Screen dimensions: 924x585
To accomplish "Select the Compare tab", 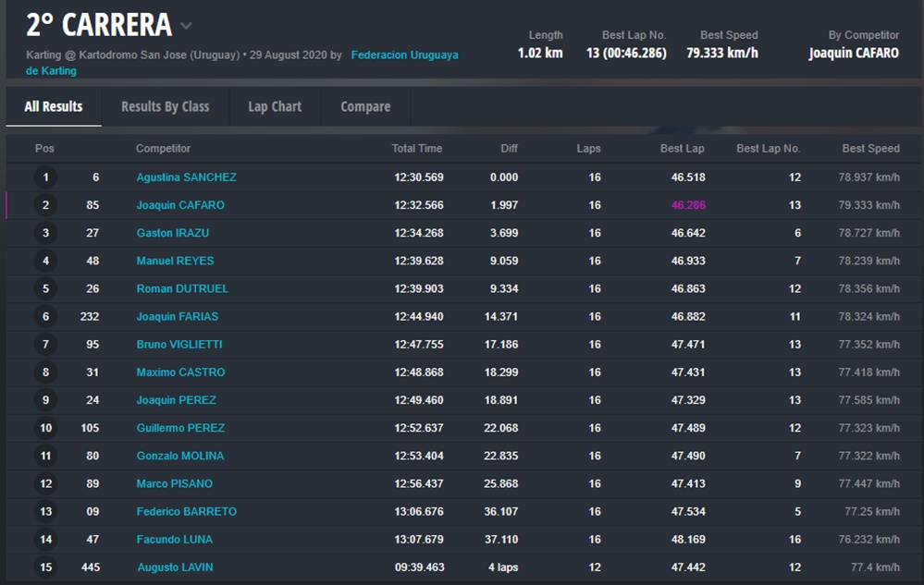I will 365,106.
